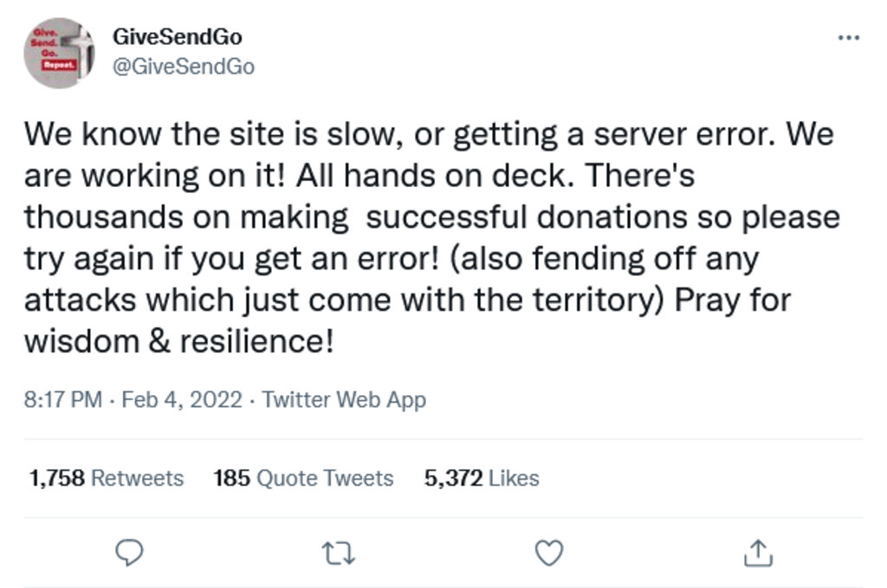View the 1,758 Retweets list
The image size is (887, 588).
107,478
